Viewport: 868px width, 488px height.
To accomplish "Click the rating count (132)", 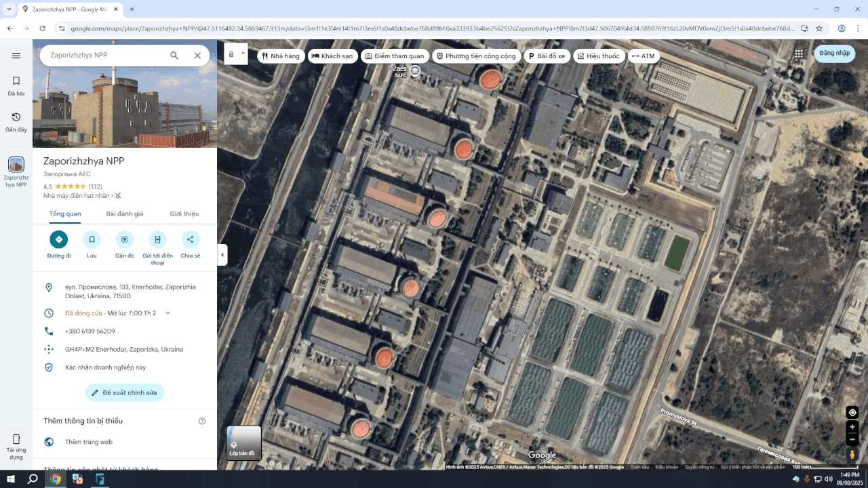I will [96, 187].
